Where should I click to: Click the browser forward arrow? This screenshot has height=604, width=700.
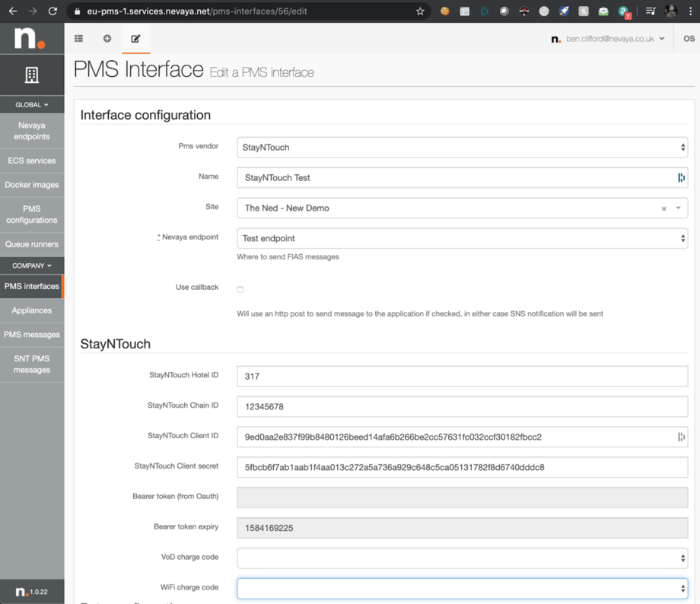pyautogui.click(x=33, y=11)
